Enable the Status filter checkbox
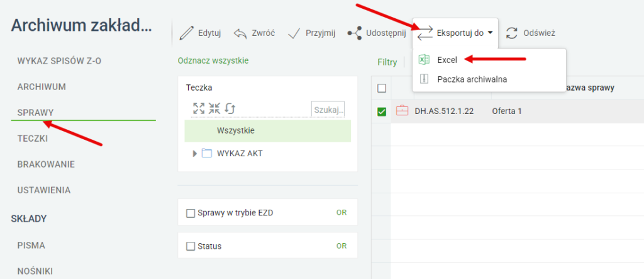 coord(190,246)
